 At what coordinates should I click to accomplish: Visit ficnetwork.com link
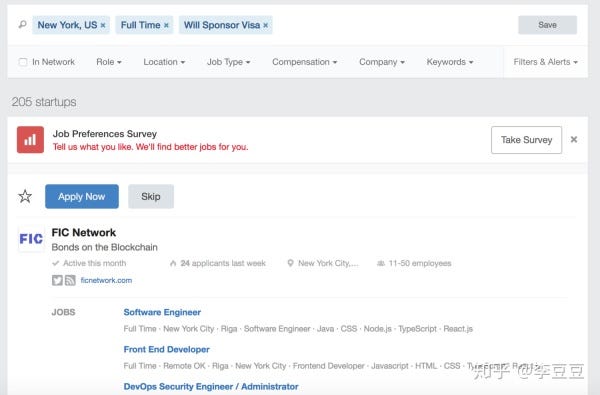click(106, 280)
